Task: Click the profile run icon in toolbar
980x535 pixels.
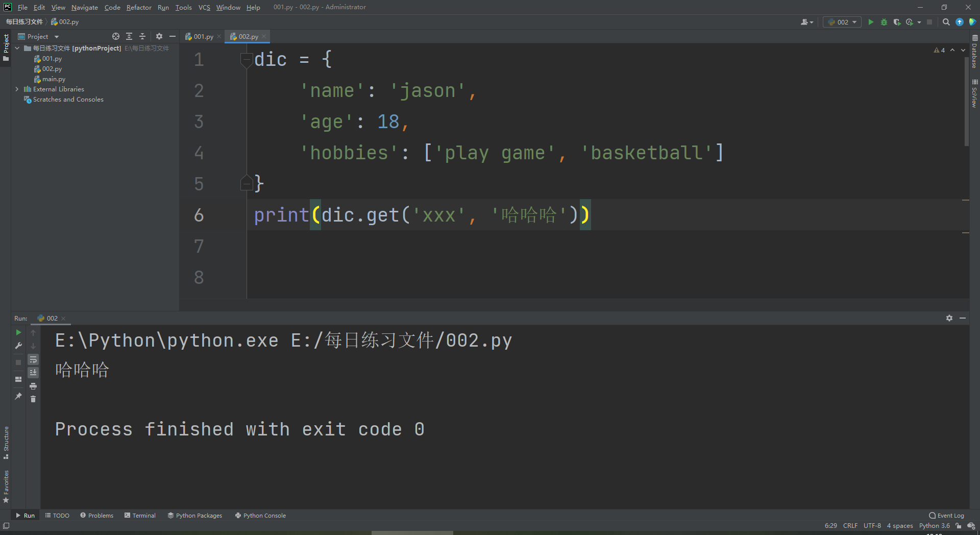Action: (909, 22)
